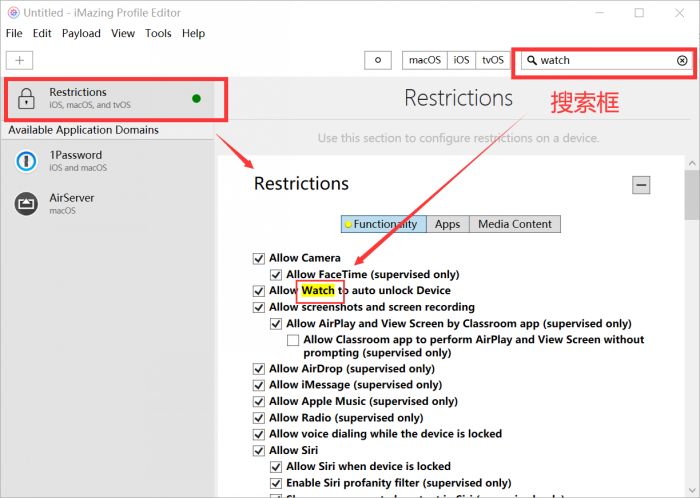Click the iMazing Profile Editor title icon
Screen dimensions: 700x498
pos(13,12)
